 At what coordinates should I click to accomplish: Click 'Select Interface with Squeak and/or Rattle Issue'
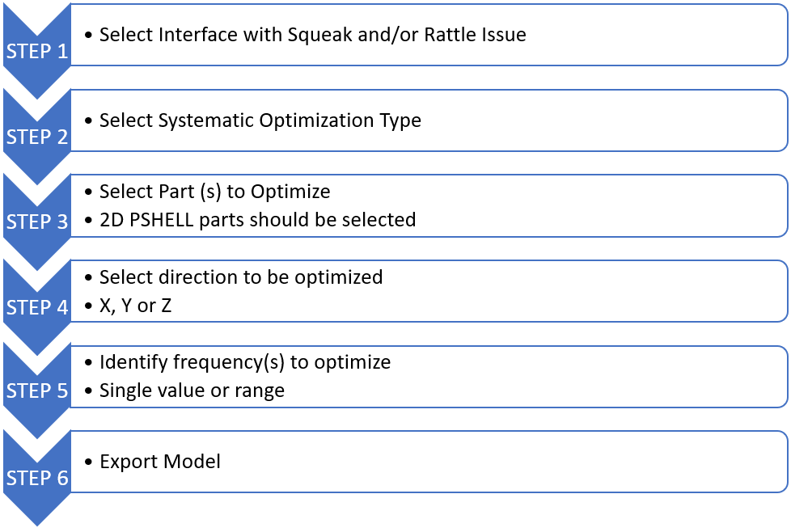click(312, 35)
